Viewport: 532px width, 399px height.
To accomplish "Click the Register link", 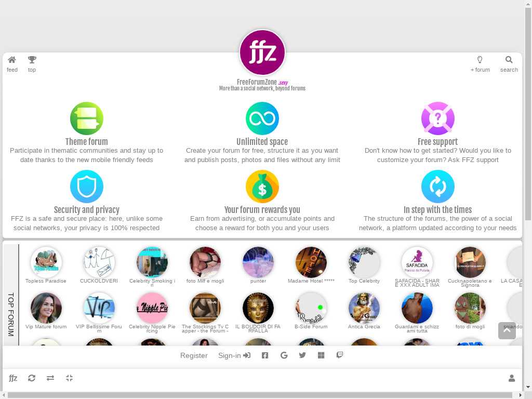I will [194, 355].
